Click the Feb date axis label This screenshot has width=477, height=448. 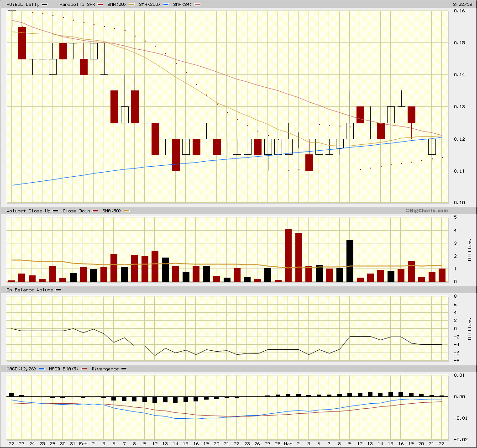point(83,444)
